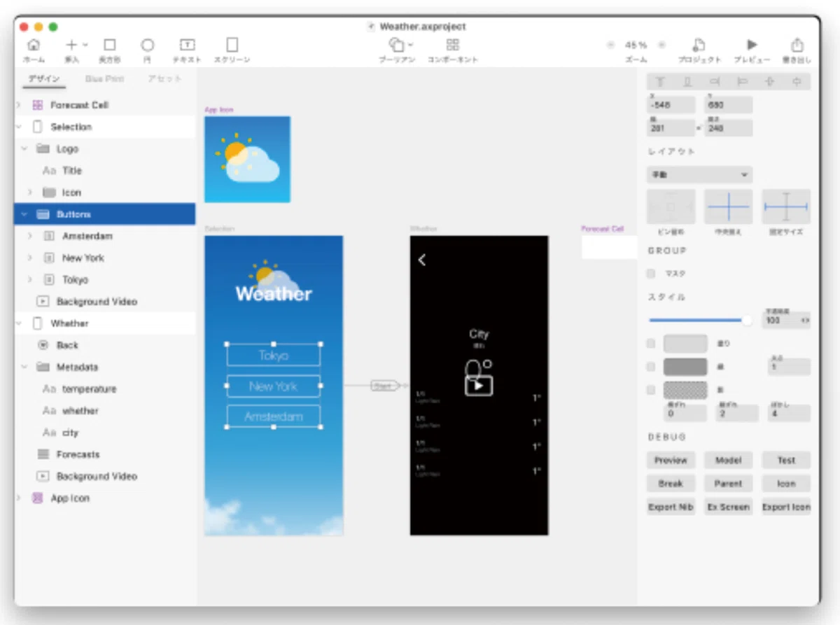This screenshot has height=625, width=840.
Task: Click the Align top icon
Action: click(659, 82)
